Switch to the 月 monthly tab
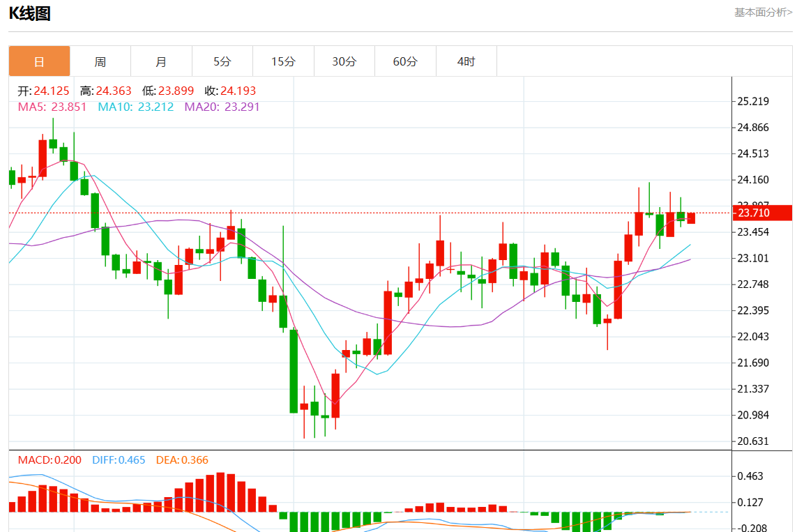 pyautogui.click(x=162, y=61)
